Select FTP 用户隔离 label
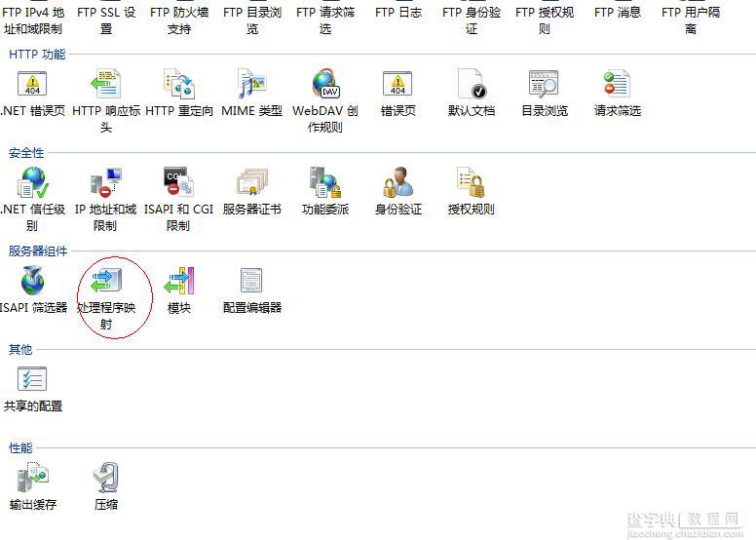The width and height of the screenshot is (756, 540). coord(691,20)
